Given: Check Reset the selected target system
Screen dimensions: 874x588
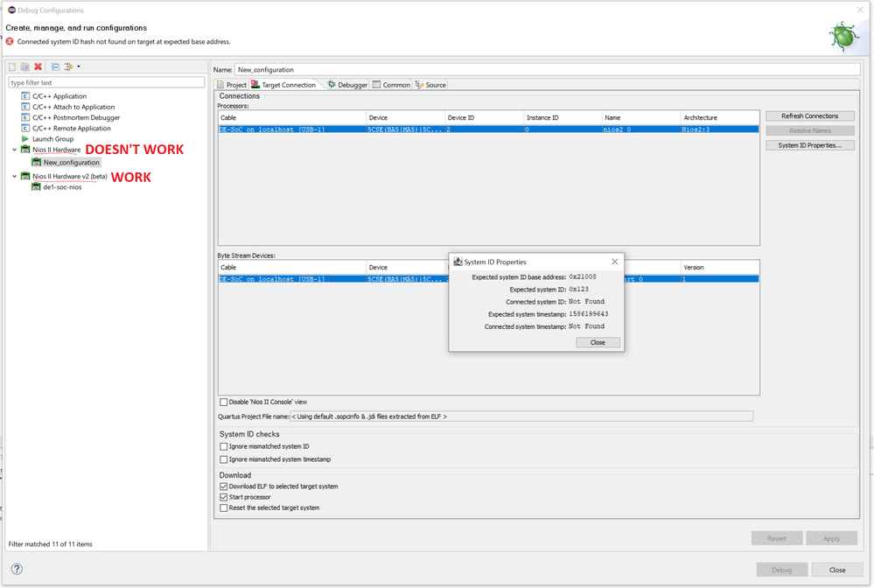Looking at the screenshot, I should [x=223, y=507].
